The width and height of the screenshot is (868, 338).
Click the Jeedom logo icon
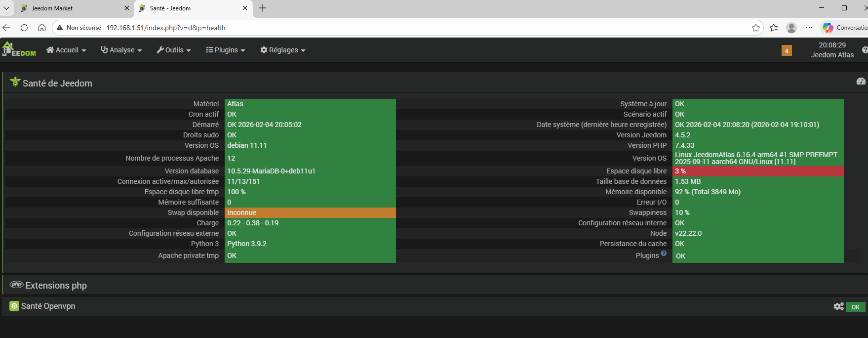(x=19, y=49)
